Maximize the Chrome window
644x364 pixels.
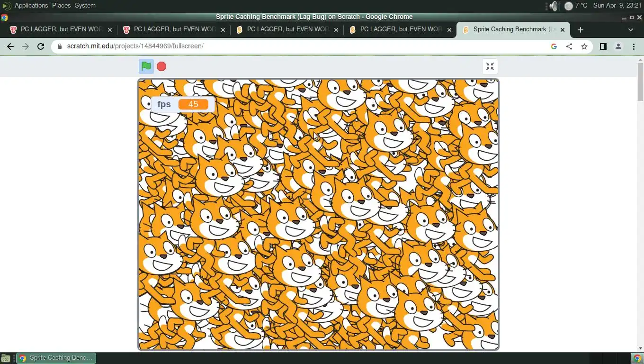632,18
